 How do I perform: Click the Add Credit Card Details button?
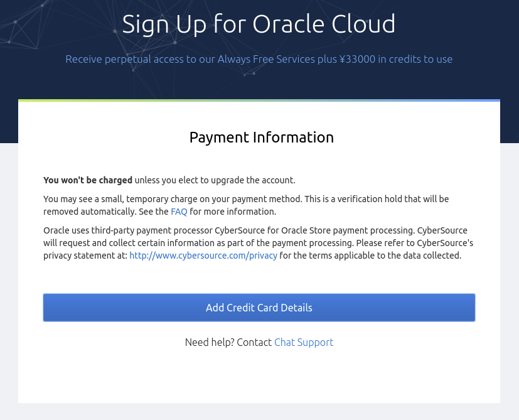click(x=259, y=307)
